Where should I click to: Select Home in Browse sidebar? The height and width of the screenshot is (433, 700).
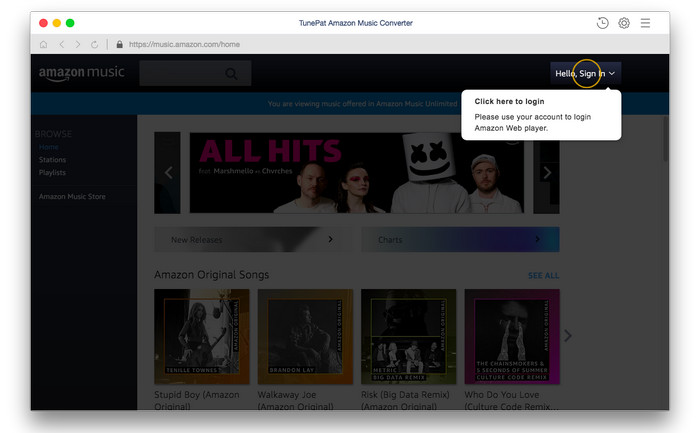point(49,147)
